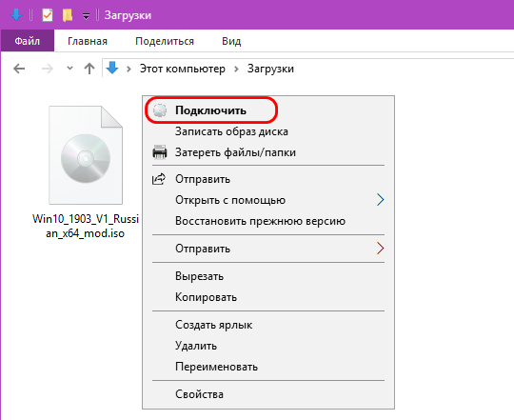
Task: Choose Создать ярлык in the context menu
Action: 268,325
